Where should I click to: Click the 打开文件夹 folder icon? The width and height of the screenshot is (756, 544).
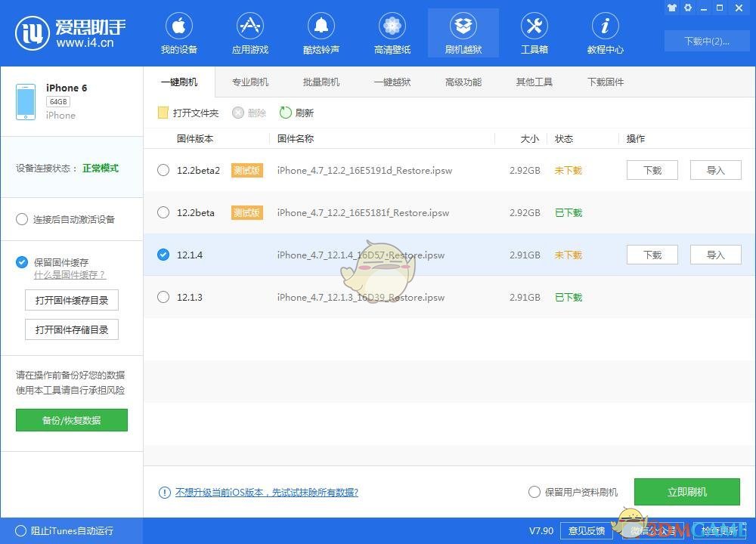point(163,113)
